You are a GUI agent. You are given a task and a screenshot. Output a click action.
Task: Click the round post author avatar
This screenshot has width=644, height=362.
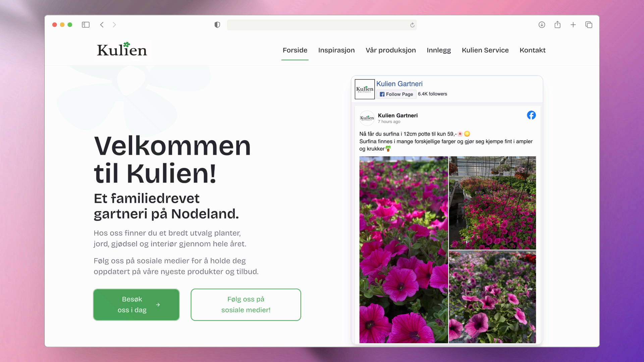367,118
